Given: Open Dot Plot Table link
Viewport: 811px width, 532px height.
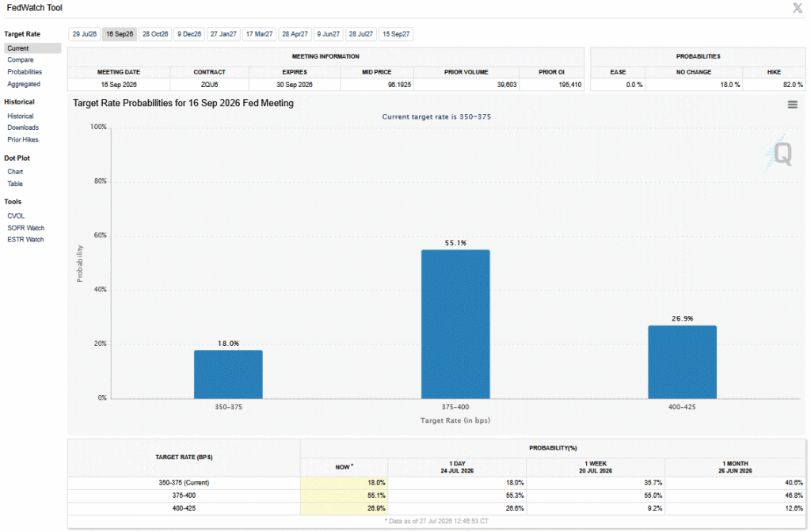Looking at the screenshot, I should (15, 184).
